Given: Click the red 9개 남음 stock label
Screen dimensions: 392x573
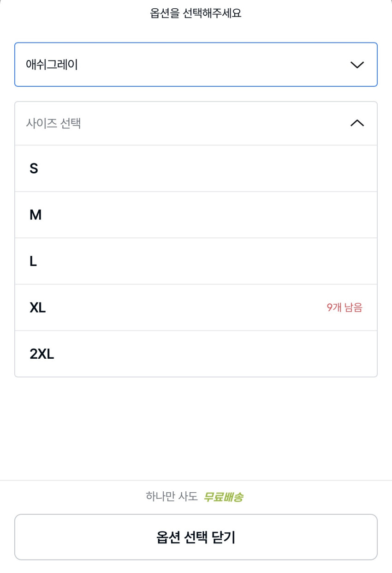Looking at the screenshot, I should tap(344, 308).
